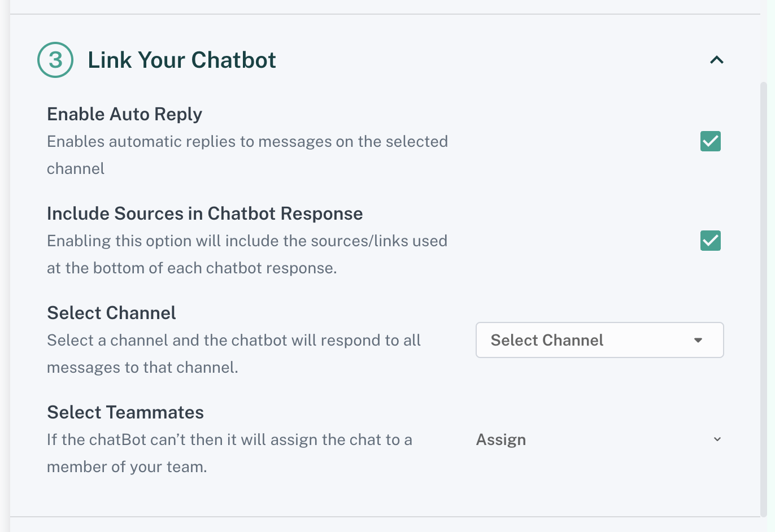The height and width of the screenshot is (532, 775).
Task: Uncheck the Enable Auto Reply checkbox
Action: click(710, 141)
